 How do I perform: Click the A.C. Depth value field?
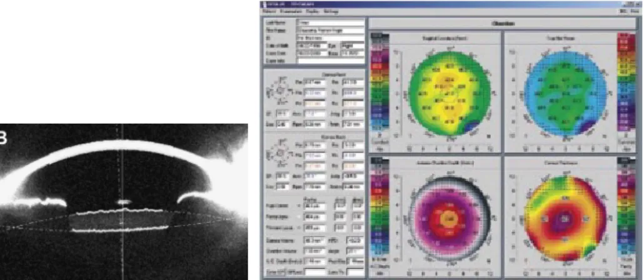pyautogui.click(x=314, y=261)
